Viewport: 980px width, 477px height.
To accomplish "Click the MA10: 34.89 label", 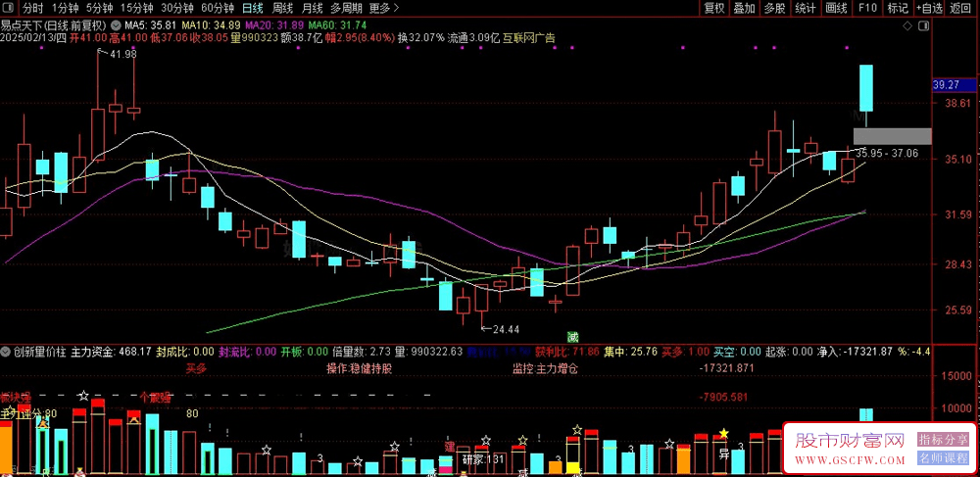I will pyautogui.click(x=211, y=25).
